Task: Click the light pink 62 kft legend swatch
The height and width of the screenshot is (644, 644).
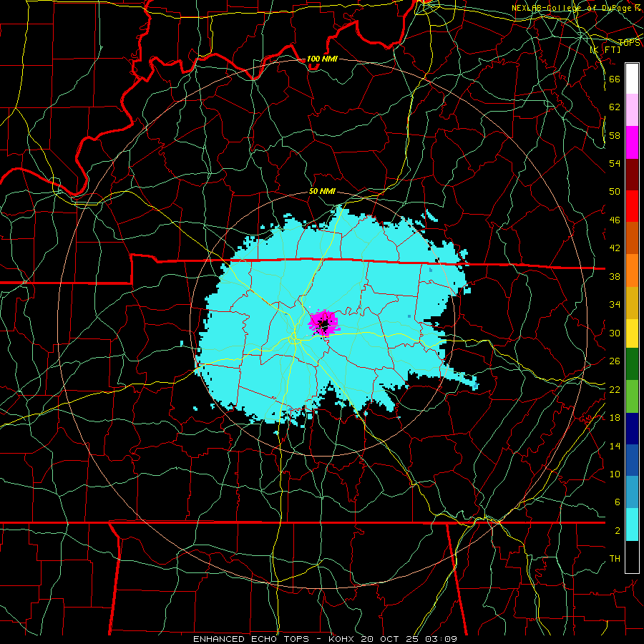Action: (632, 110)
